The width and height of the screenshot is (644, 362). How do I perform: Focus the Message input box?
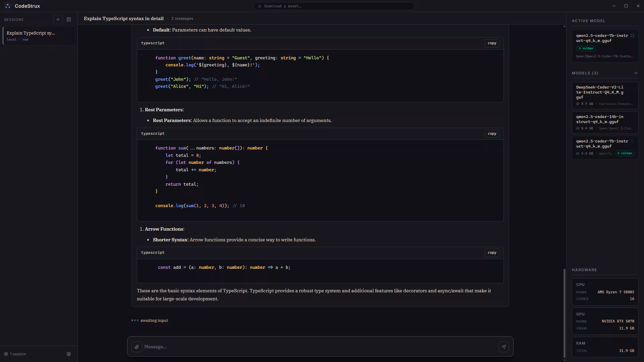pyautogui.click(x=320, y=347)
